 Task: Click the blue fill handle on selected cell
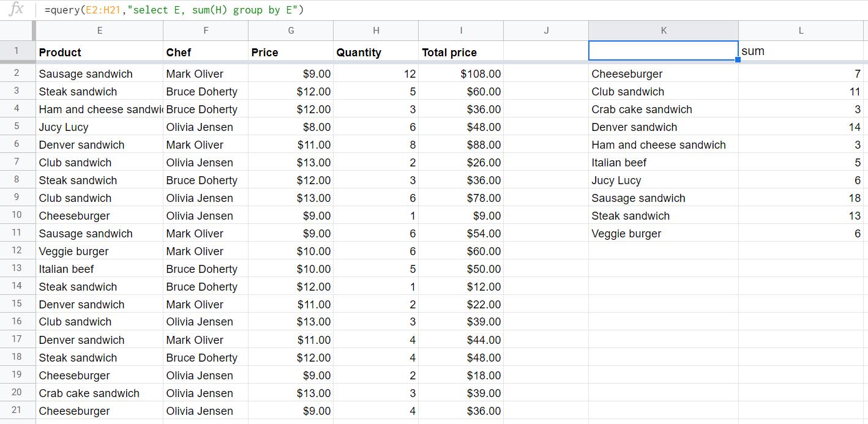click(x=738, y=59)
